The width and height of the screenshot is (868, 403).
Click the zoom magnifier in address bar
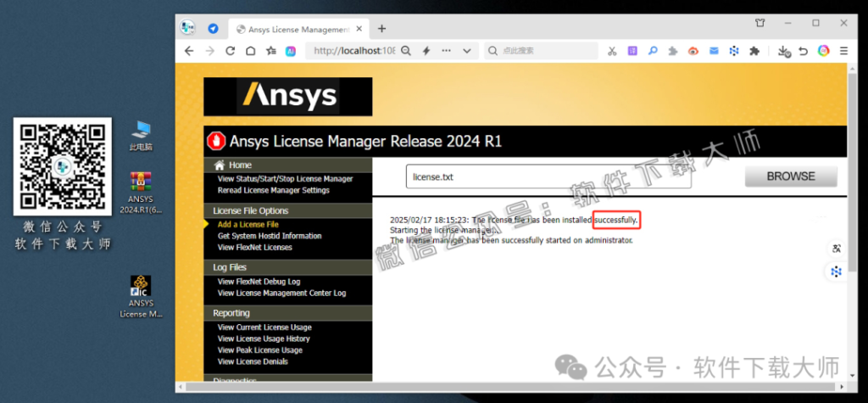pyautogui.click(x=406, y=51)
